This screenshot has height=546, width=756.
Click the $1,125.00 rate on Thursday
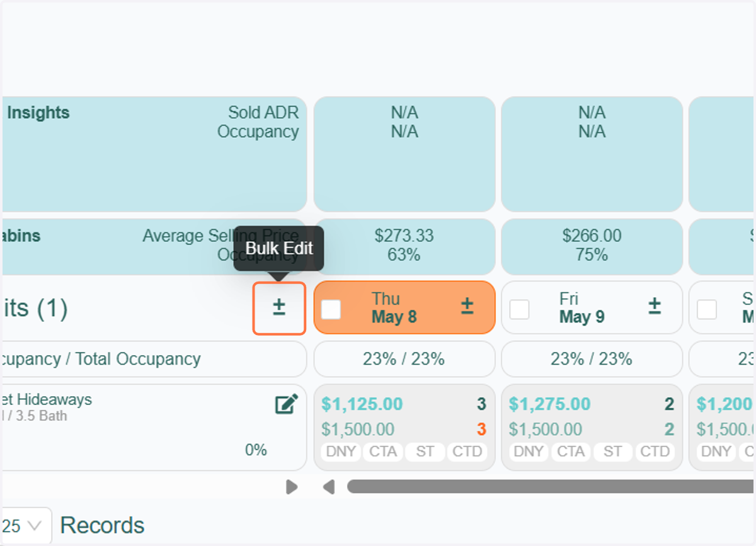click(x=362, y=404)
